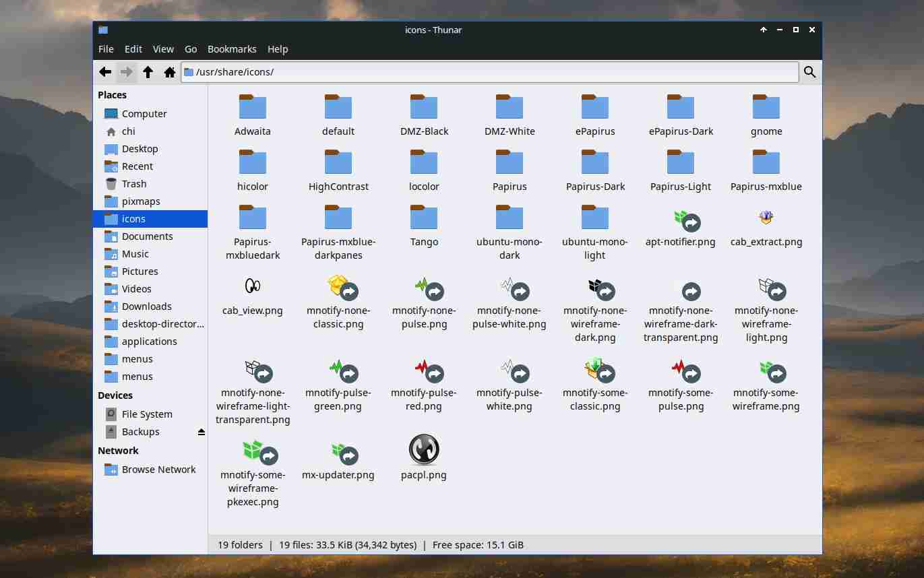Open the File menu
Screen dimensions: 924x578
pyautogui.click(x=106, y=49)
